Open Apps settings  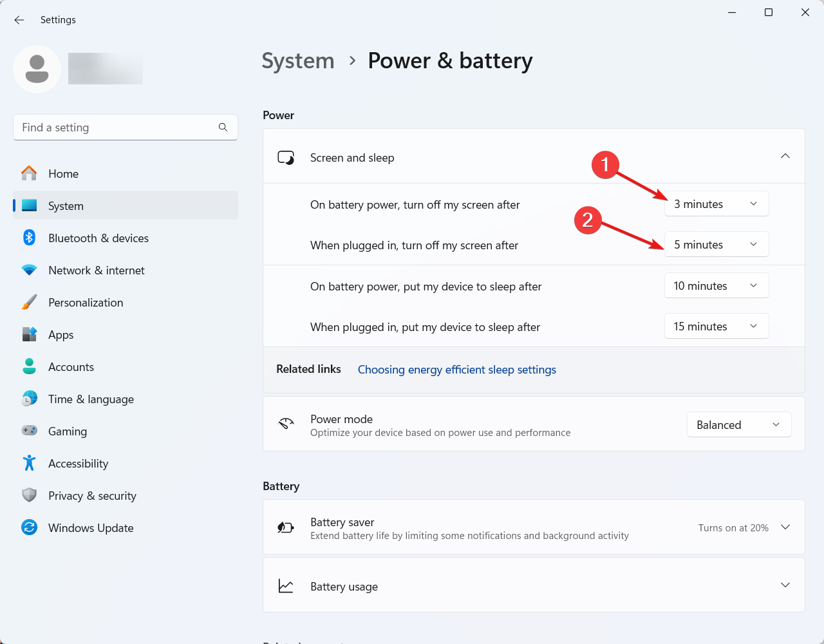click(126, 335)
